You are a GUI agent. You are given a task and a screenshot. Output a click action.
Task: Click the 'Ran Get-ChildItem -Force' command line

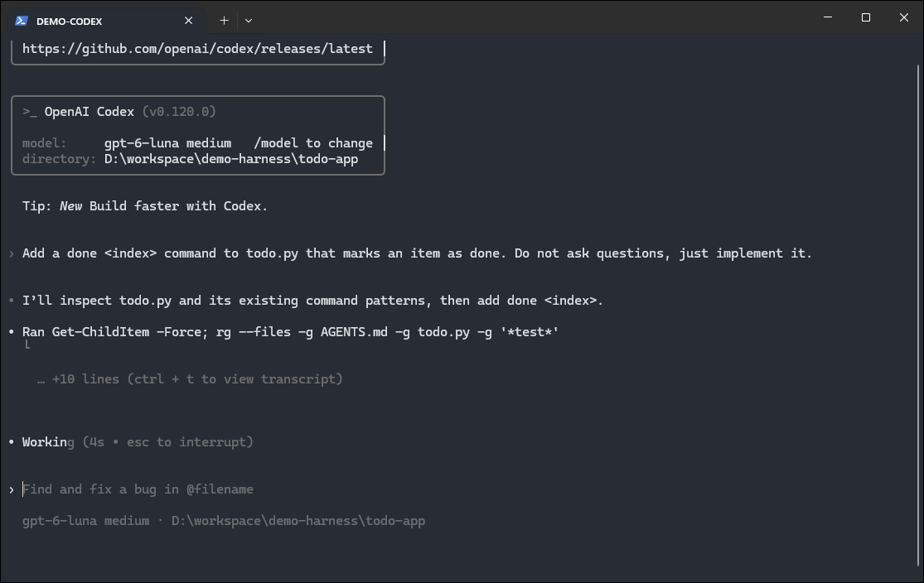(291, 332)
